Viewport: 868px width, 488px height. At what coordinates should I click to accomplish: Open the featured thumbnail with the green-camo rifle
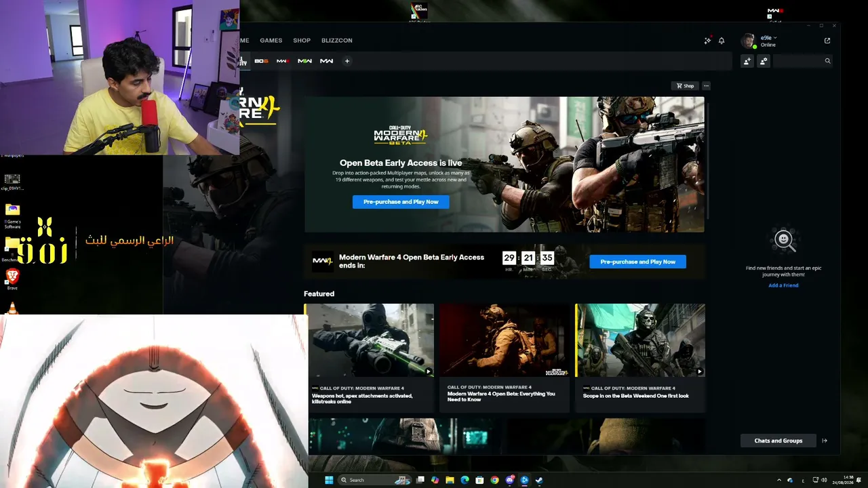click(371, 340)
